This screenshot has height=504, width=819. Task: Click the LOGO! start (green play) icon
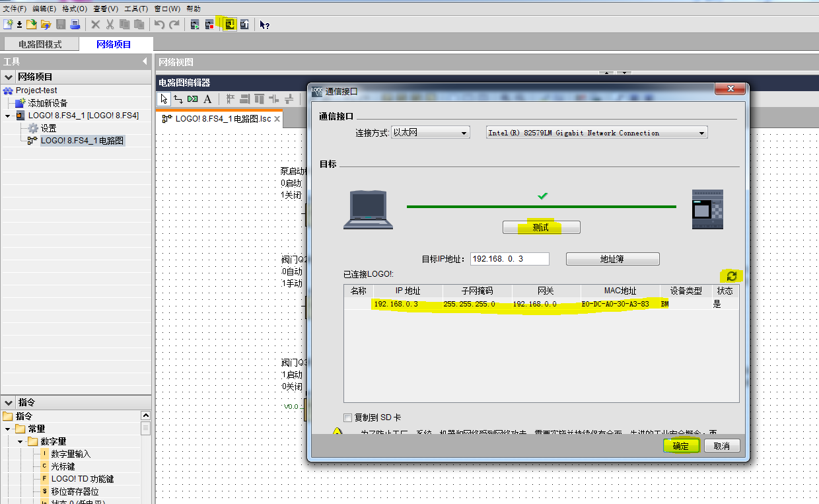(x=195, y=24)
